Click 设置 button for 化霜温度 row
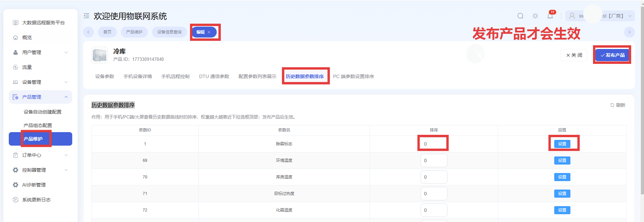The image size is (644, 222). (x=562, y=210)
